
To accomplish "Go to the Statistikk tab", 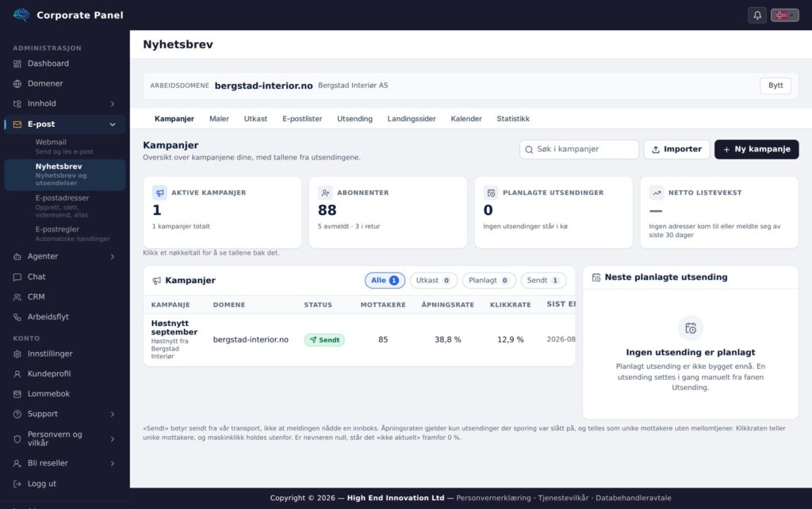I will [513, 119].
